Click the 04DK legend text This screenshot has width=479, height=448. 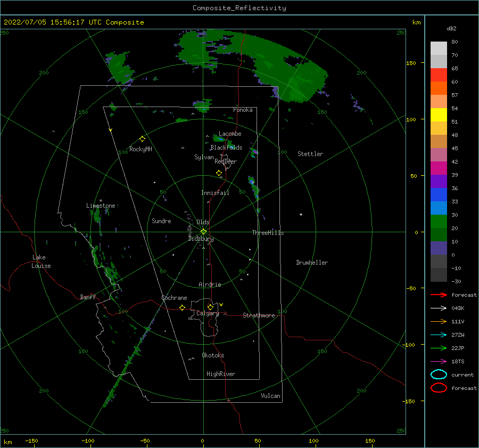(x=458, y=308)
